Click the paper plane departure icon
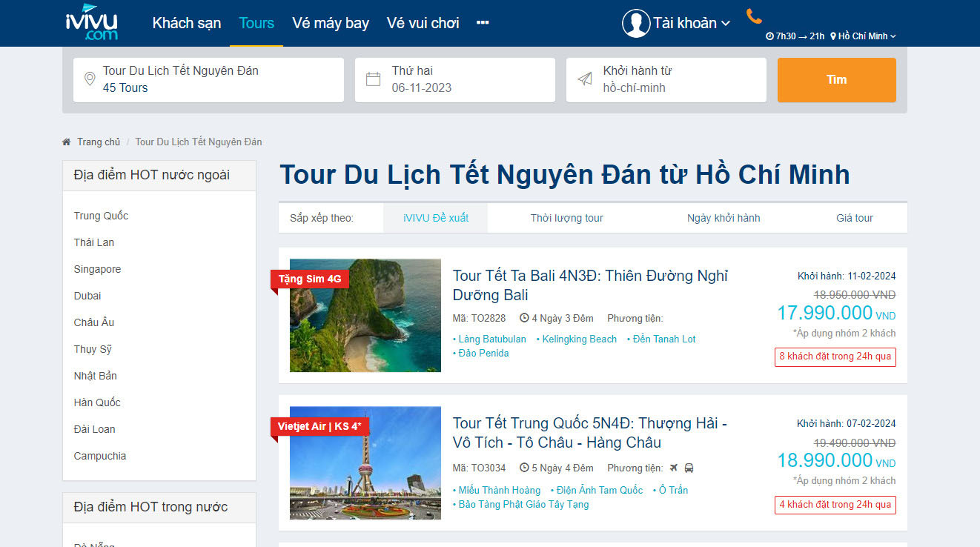980x547 pixels. point(585,79)
